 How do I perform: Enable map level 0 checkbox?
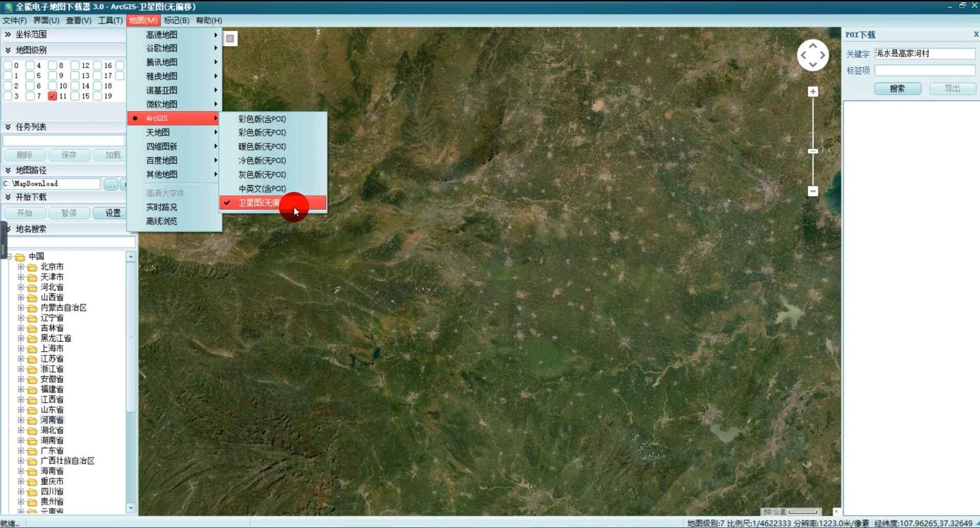9,65
